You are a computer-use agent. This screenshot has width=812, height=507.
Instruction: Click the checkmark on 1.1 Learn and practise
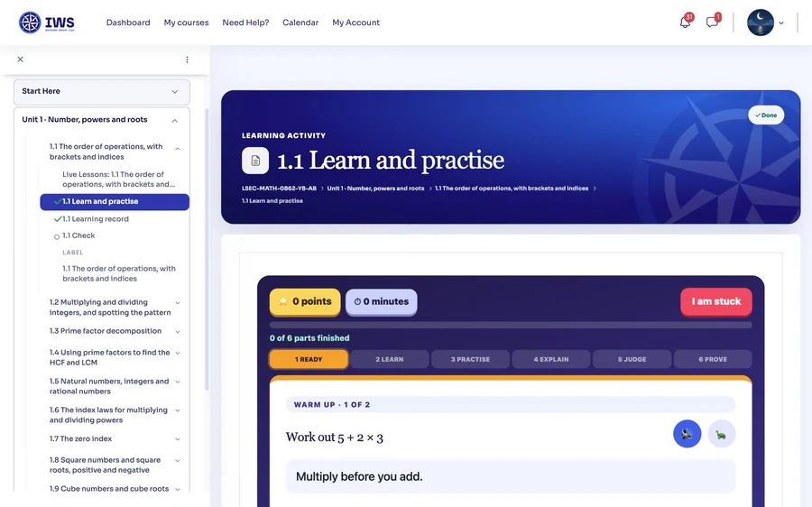pyautogui.click(x=58, y=201)
